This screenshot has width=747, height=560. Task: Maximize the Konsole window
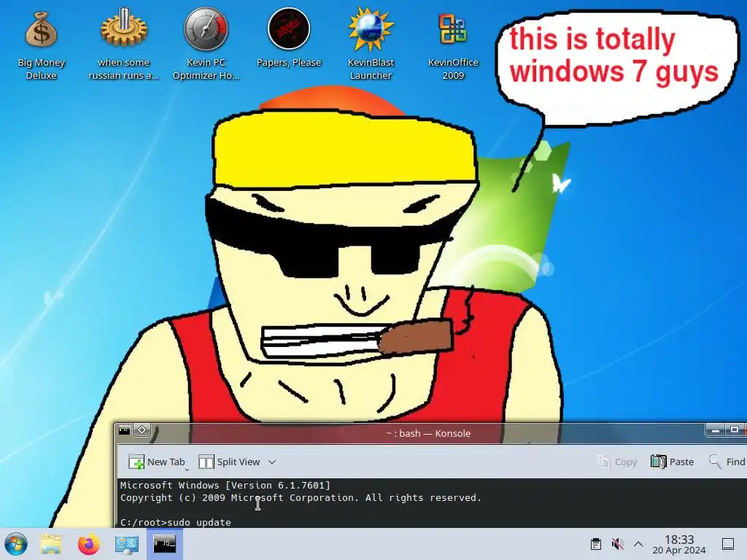pyautogui.click(x=735, y=430)
